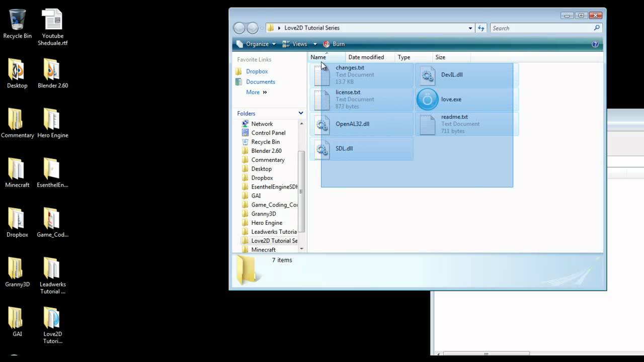Image resolution: width=644 pixels, height=362 pixels.
Task: Select Control Panel in the Folders tree
Action: pyautogui.click(x=264, y=133)
